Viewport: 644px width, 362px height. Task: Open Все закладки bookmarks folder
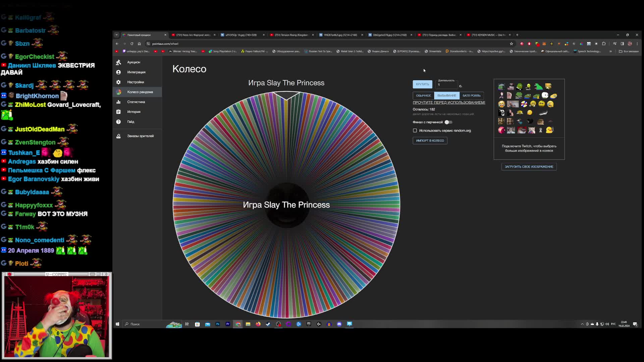coord(629,51)
